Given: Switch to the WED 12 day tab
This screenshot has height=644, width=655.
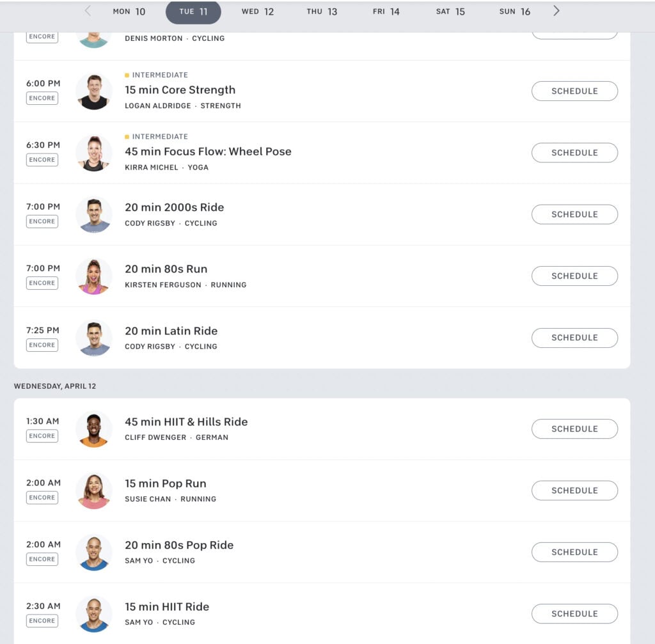Looking at the screenshot, I should (258, 12).
